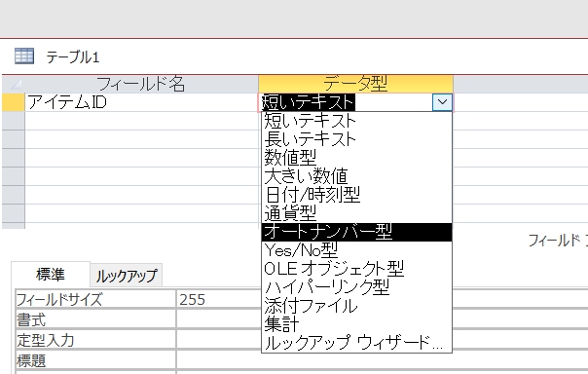
Task: Choose the highlighted オートナンバー型 option
Action: click(356, 232)
